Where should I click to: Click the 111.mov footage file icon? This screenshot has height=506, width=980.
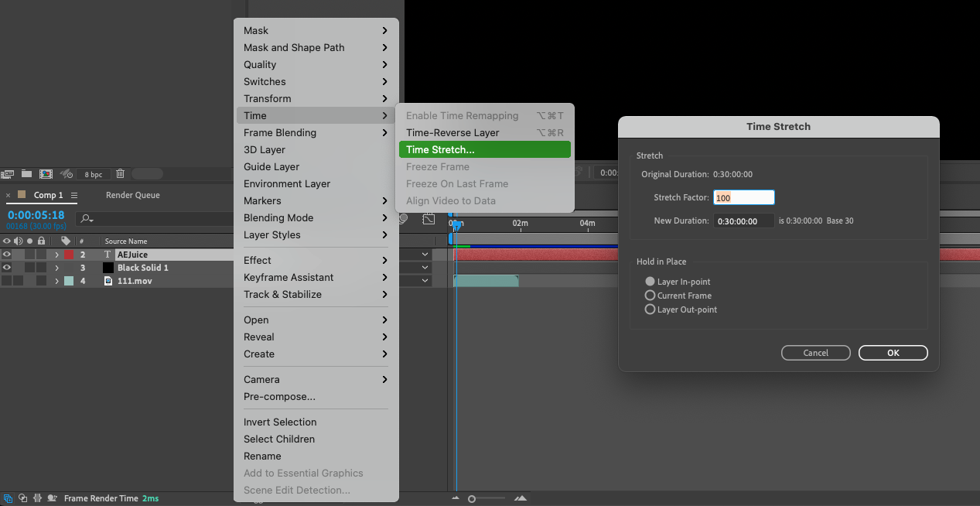(x=108, y=281)
